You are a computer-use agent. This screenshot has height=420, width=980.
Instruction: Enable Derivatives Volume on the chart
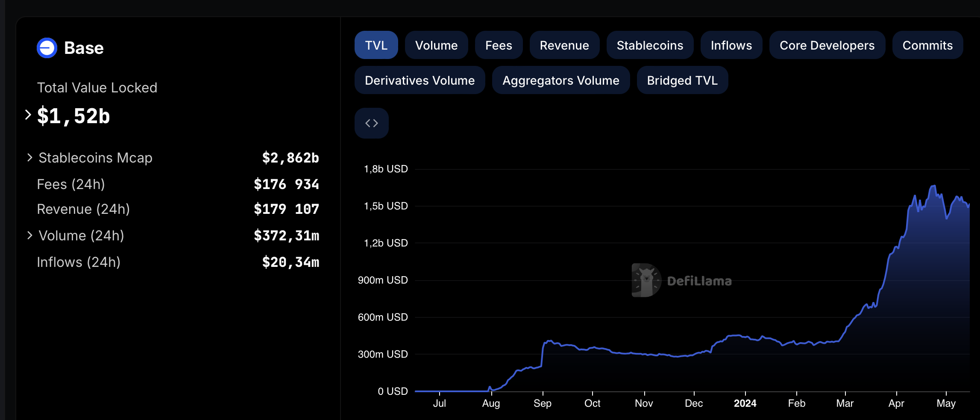click(x=420, y=80)
